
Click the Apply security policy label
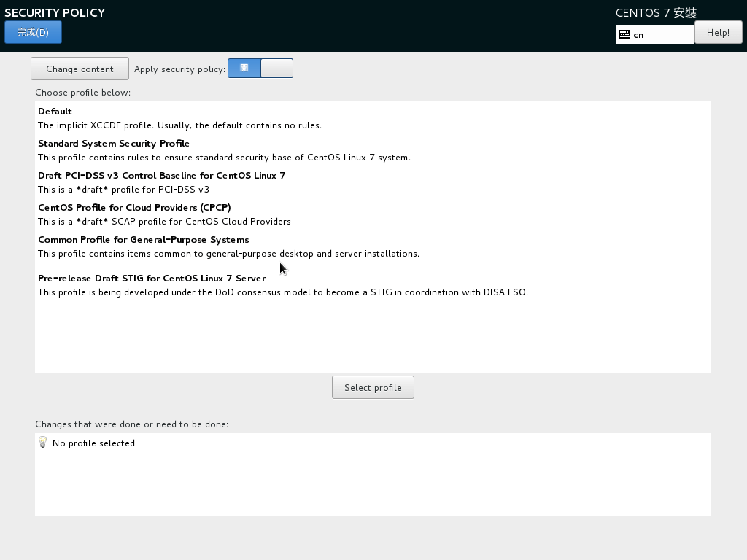click(179, 69)
